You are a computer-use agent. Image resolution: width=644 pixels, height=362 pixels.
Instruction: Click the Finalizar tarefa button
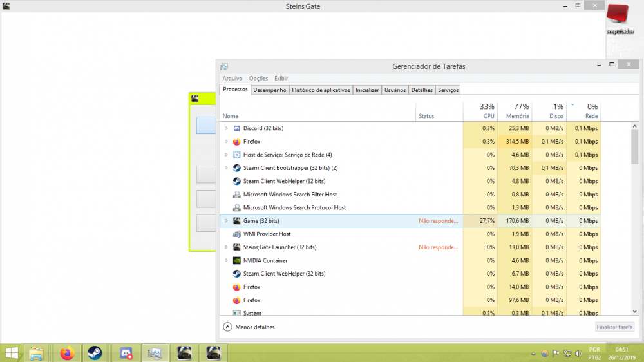(x=614, y=327)
